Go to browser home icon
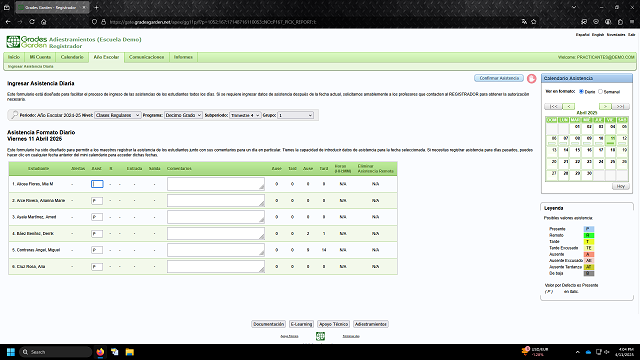The image size is (640, 360). 44,22
